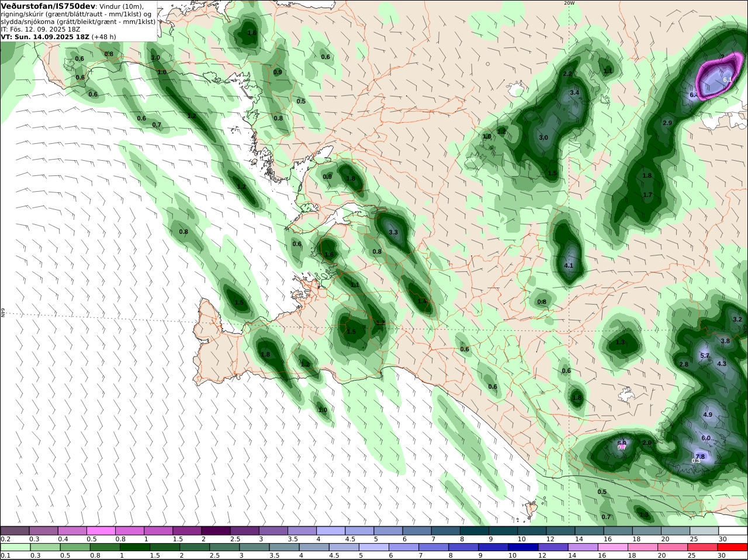This screenshot has height=560, width=748.
Task: Click the Veðurstofan/IS750dev title text
Action: point(49,5)
